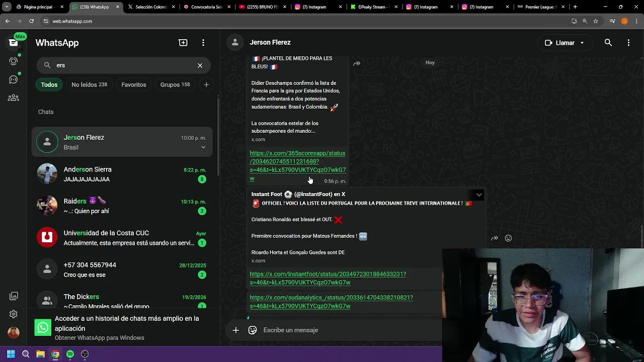The height and width of the screenshot is (362, 644).
Task: React to Portugal message with emoji
Action: pos(508,238)
